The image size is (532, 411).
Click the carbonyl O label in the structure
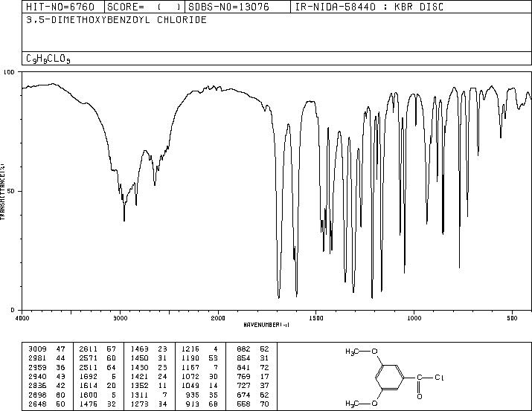click(420, 396)
